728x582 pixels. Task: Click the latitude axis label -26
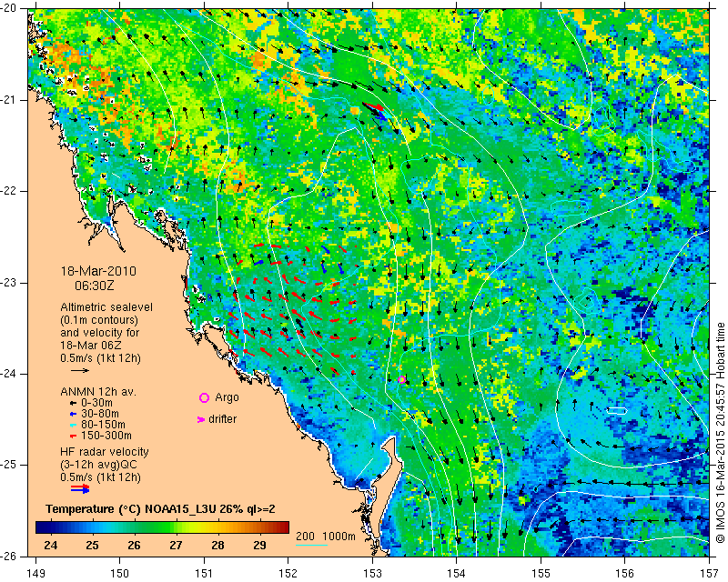point(9,557)
